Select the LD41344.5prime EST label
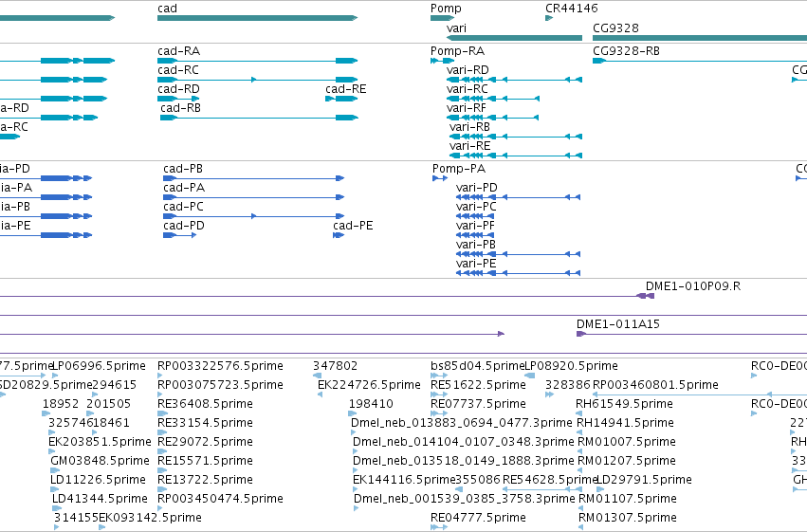807x532 pixels. (x=100, y=500)
